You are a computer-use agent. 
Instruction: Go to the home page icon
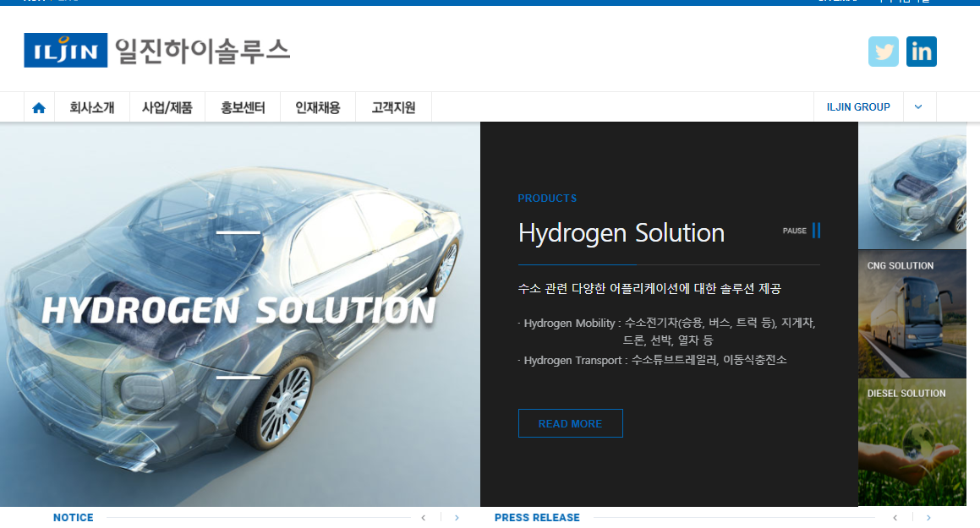point(39,107)
